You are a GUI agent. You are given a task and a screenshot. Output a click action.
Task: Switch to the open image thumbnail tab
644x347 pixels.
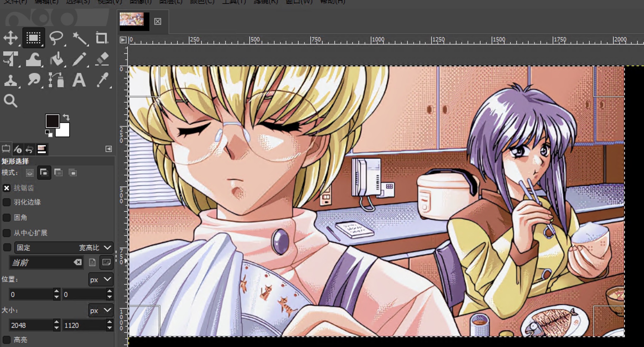tap(132, 20)
